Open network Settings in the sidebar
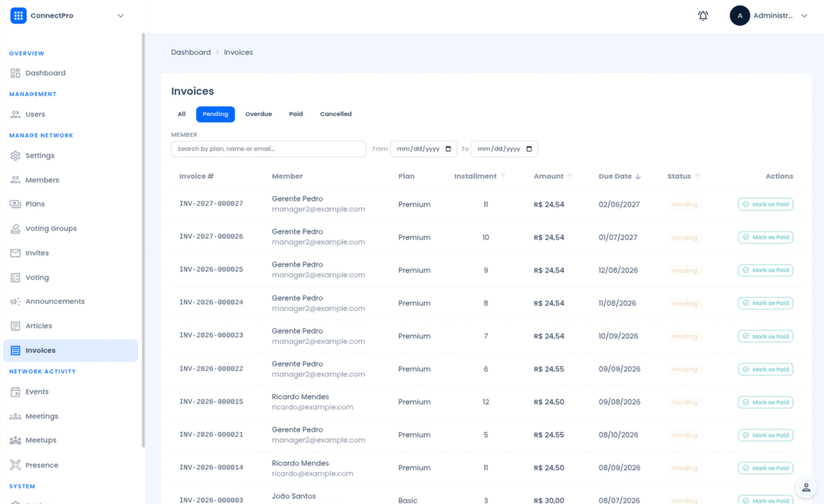 [71, 156]
